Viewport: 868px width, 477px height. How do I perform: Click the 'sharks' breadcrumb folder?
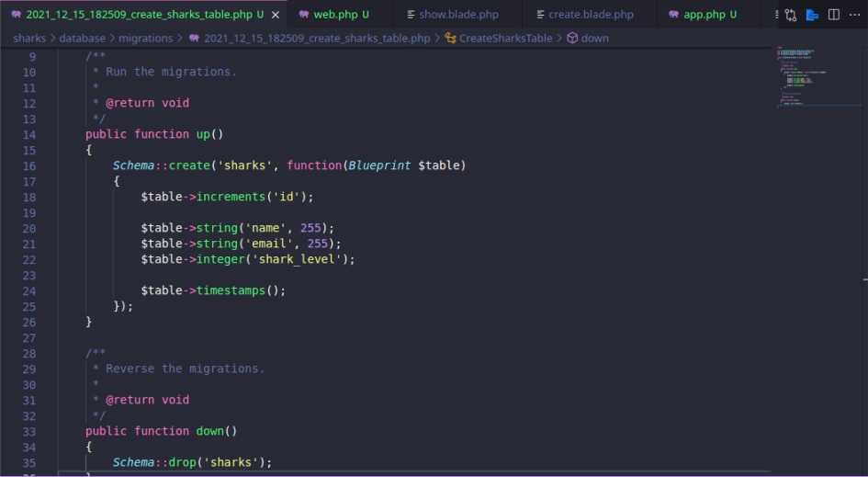coord(29,39)
